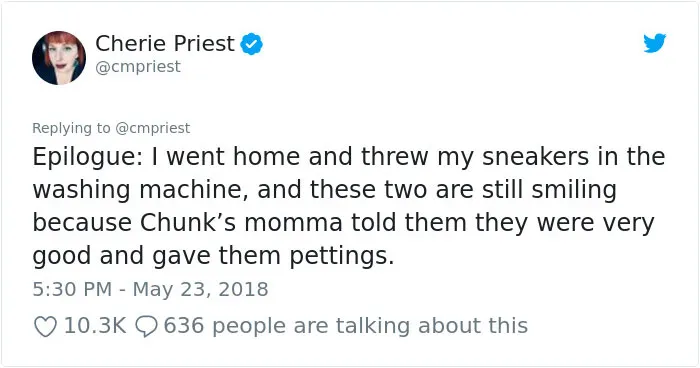The width and height of the screenshot is (700, 368).
Task: Click the May 23, 2018 date
Action: (x=200, y=289)
